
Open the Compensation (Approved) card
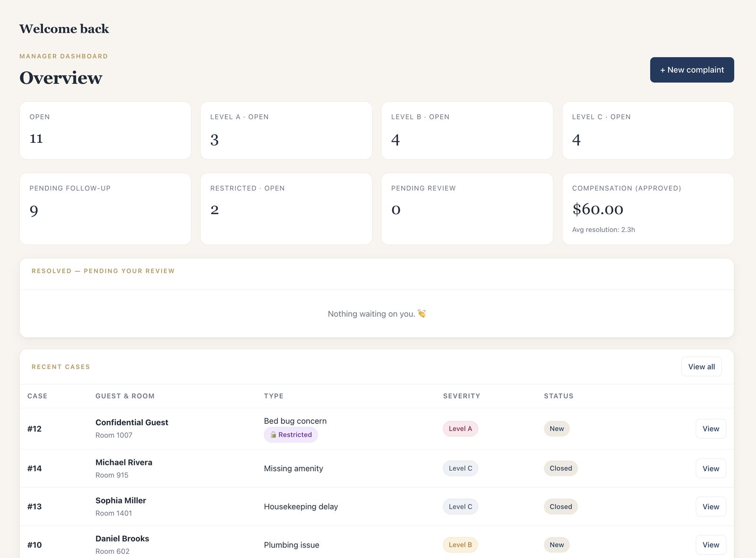(648, 209)
